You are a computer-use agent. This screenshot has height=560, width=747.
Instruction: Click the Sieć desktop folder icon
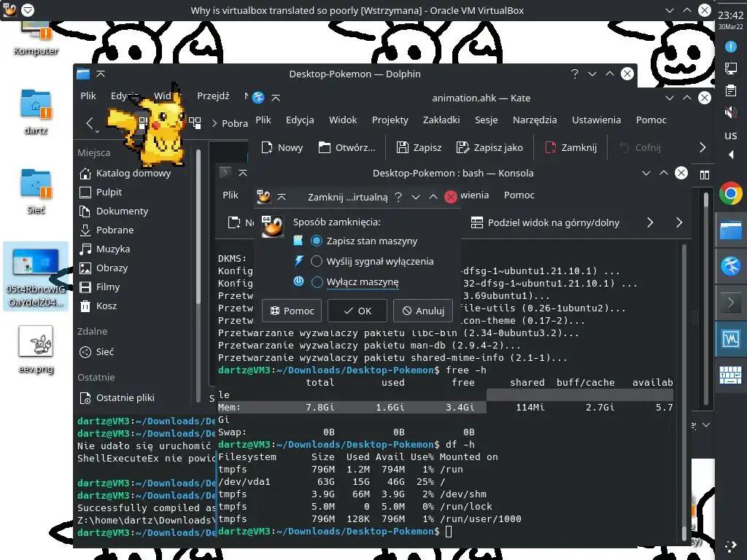tap(36, 192)
